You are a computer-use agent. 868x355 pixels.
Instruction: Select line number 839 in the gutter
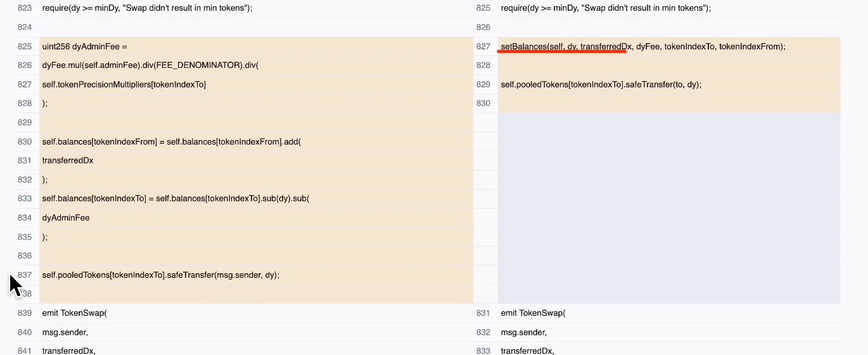point(25,313)
